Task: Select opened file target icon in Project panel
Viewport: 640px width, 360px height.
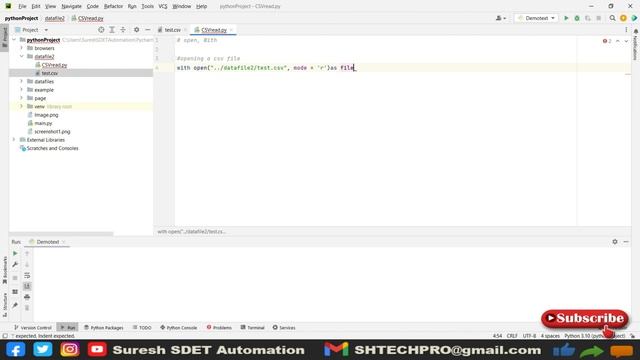Action: pos(101,30)
